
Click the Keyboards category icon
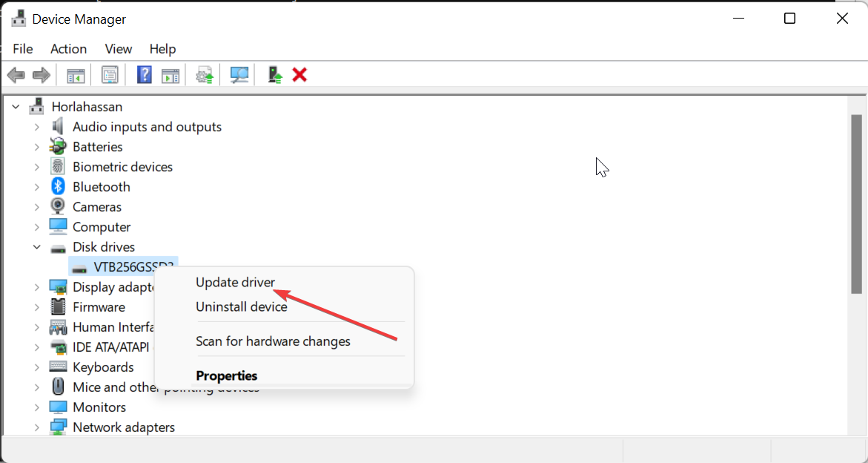pyautogui.click(x=58, y=367)
